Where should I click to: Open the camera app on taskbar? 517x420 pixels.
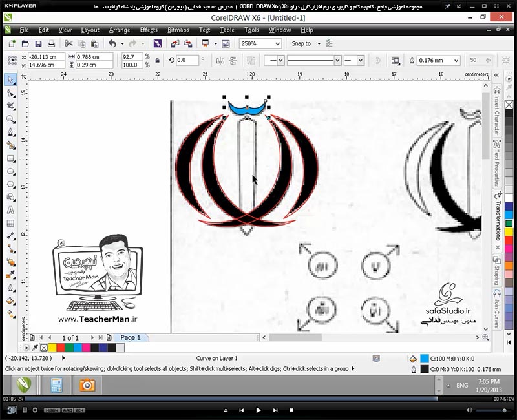pos(87,385)
